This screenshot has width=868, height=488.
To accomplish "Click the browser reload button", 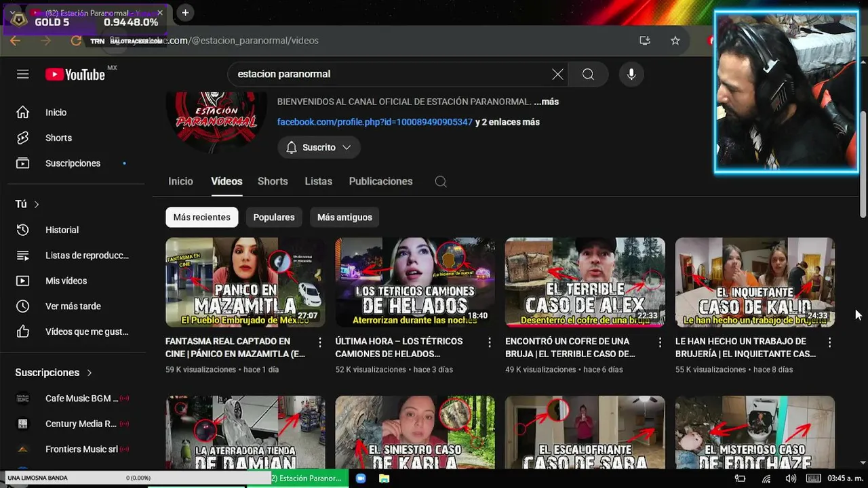I will pos(76,41).
